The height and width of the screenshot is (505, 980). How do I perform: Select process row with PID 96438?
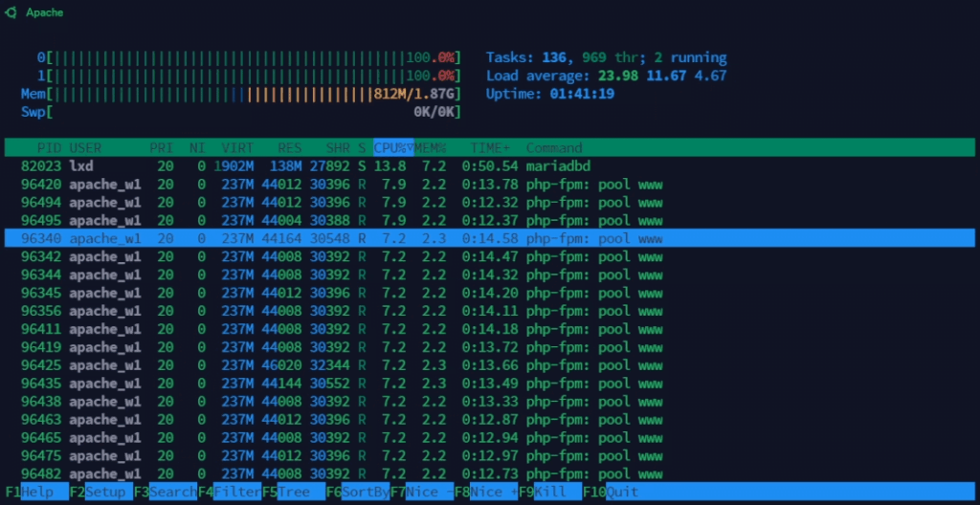pyautogui.click(x=489, y=402)
